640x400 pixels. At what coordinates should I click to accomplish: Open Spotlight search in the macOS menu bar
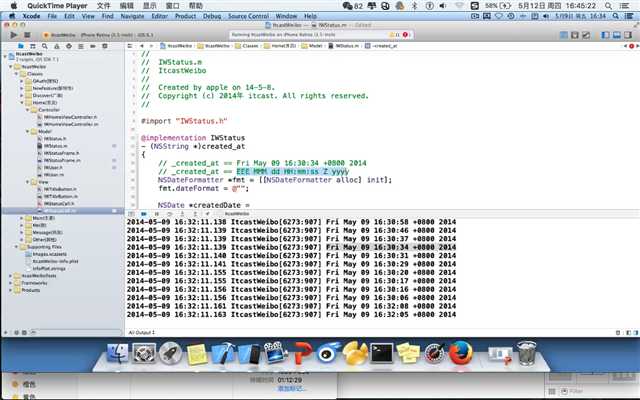(608, 6)
